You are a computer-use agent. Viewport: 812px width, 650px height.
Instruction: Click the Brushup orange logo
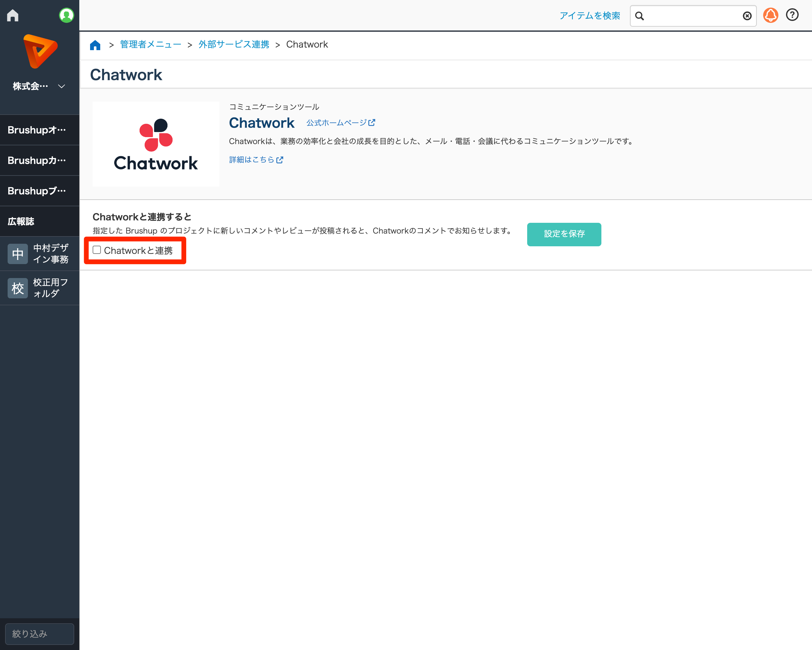pyautogui.click(x=40, y=51)
